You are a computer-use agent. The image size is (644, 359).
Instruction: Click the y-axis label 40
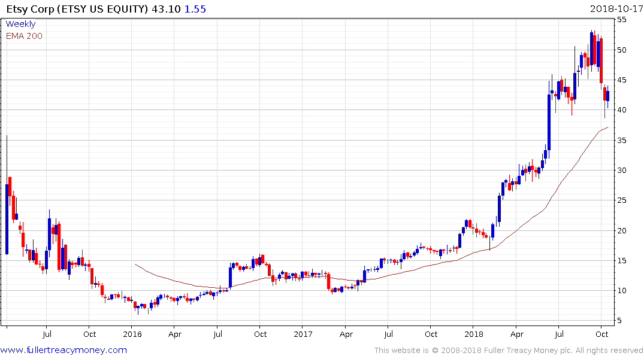point(621,110)
